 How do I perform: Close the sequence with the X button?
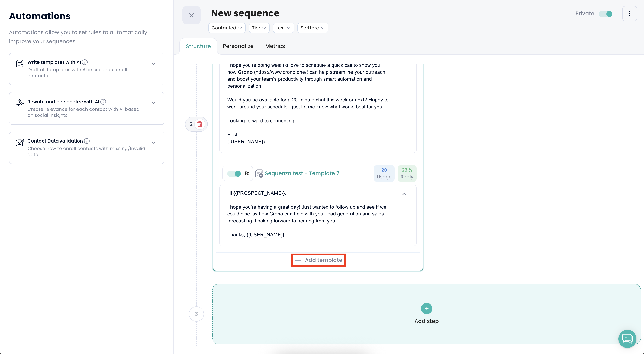coord(191,15)
